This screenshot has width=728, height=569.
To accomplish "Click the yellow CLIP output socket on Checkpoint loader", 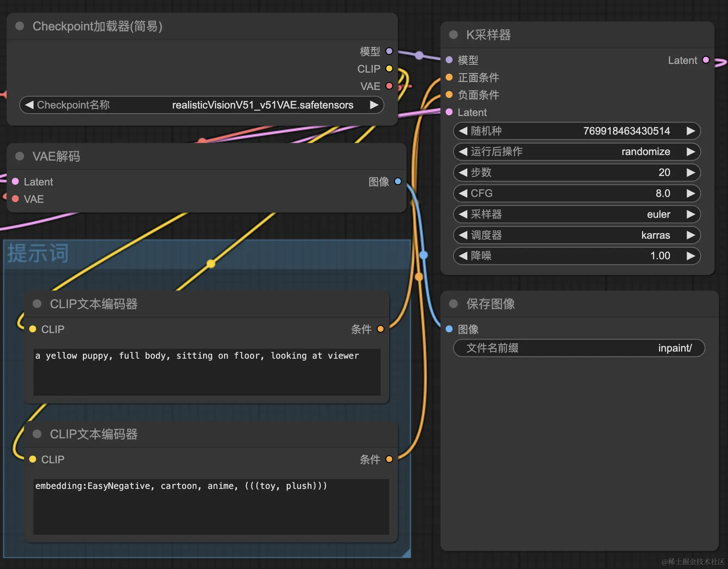I will click(x=389, y=69).
